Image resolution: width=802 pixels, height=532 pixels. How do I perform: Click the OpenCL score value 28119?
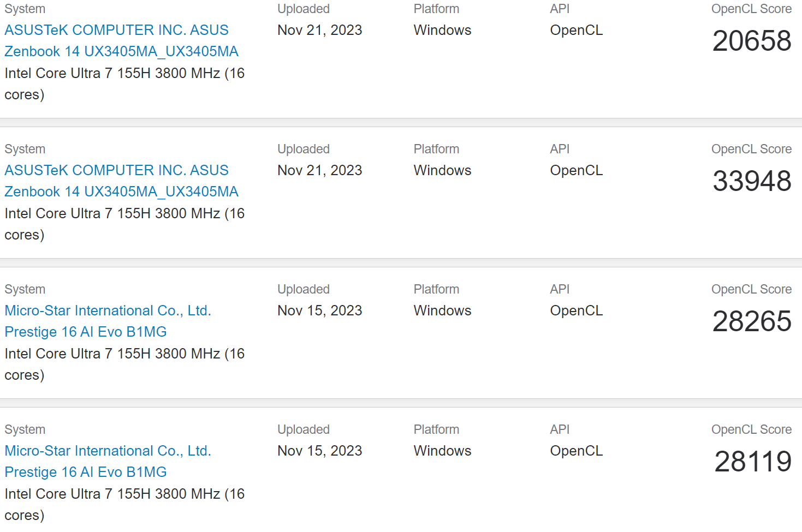752,462
